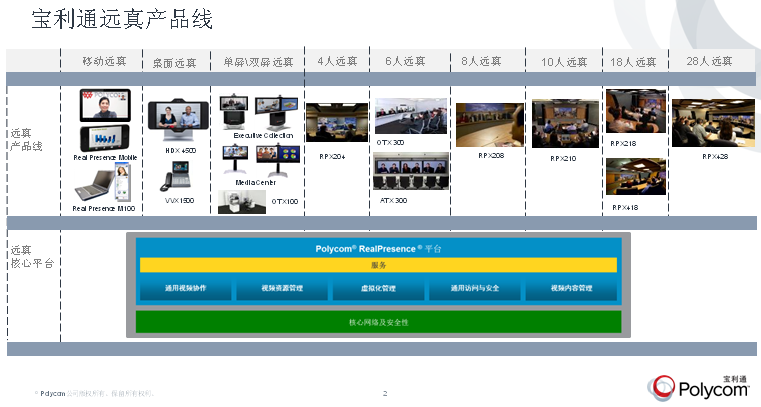This screenshot has width=761, height=407.
Task: Click the 远真核心平台 row label
Action: tap(32, 257)
